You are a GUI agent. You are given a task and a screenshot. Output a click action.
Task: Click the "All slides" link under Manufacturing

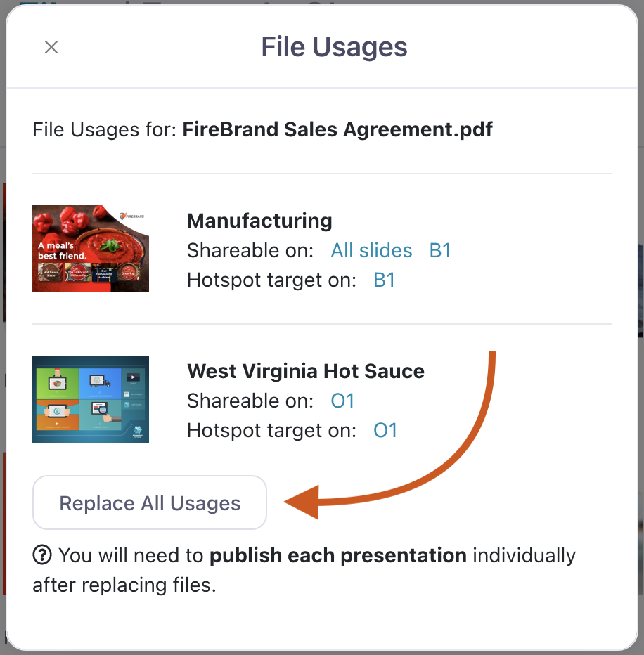click(x=371, y=250)
